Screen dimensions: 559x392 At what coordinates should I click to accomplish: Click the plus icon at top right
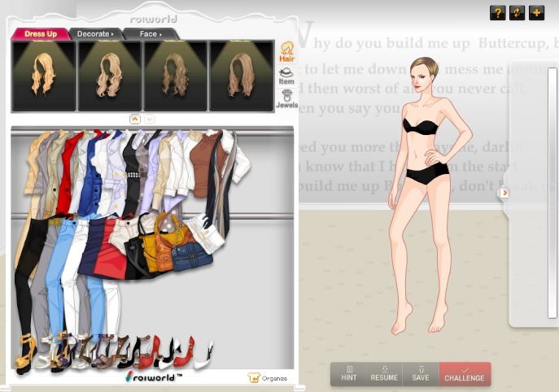[536, 12]
